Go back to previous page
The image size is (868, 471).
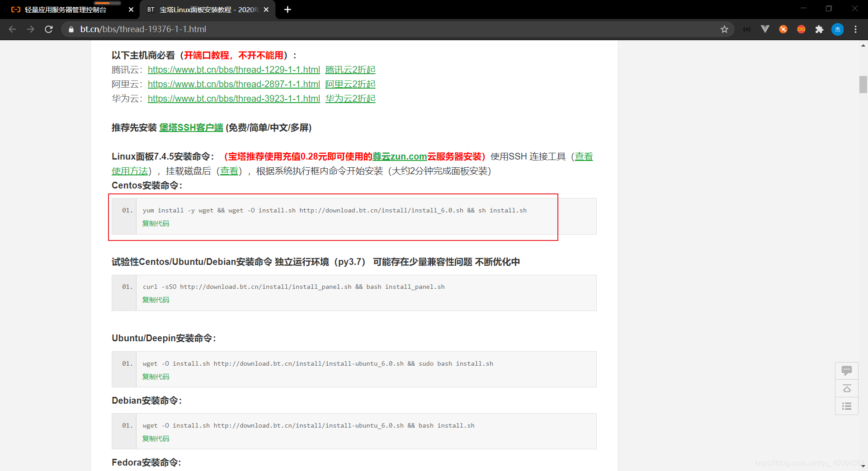click(13, 29)
